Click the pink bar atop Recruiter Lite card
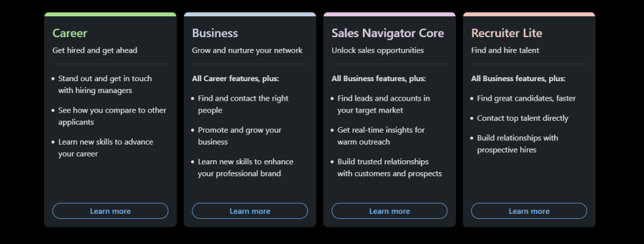Screen dimensions: 644x244 point(529,14)
